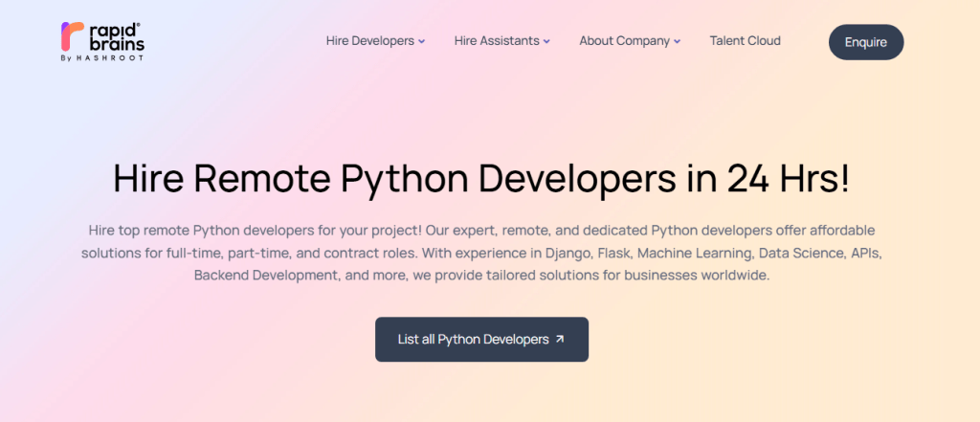Select the About Company menu label
This screenshot has height=422, width=980.
point(624,41)
